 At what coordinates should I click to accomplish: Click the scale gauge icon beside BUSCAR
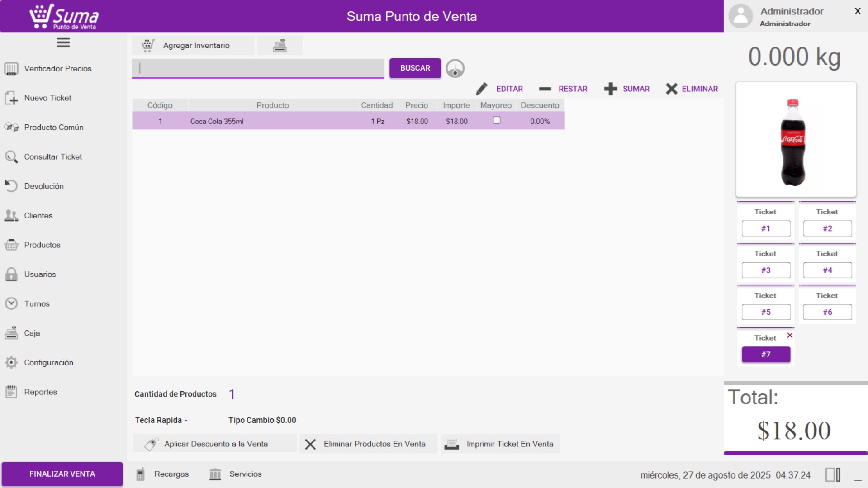pos(455,69)
